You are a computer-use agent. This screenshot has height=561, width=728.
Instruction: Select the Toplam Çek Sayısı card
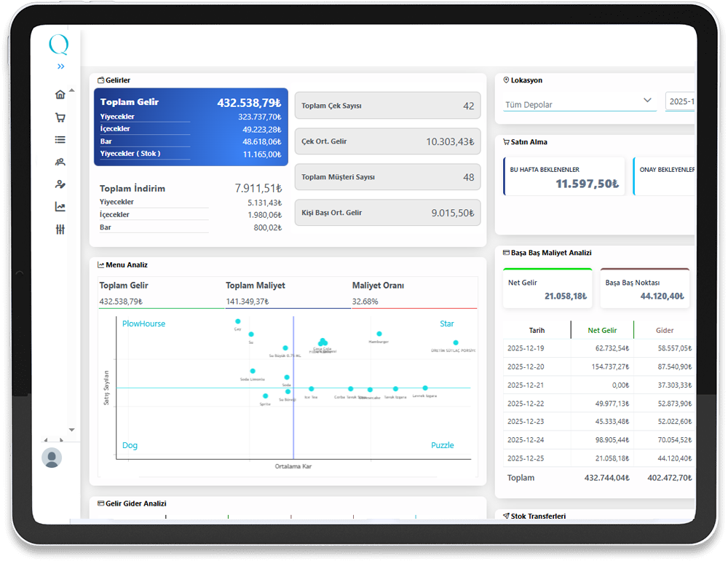pos(387,106)
